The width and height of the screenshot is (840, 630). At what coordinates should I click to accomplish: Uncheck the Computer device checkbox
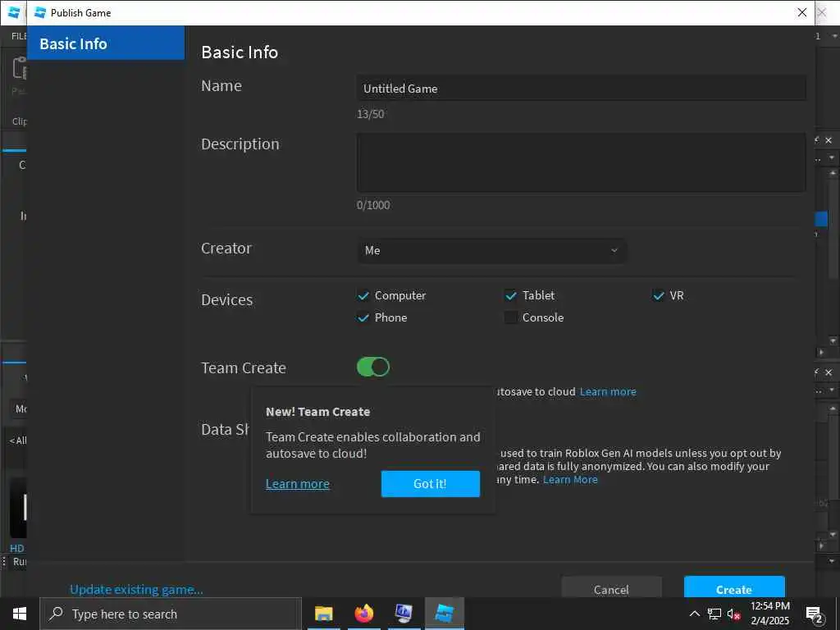363,295
